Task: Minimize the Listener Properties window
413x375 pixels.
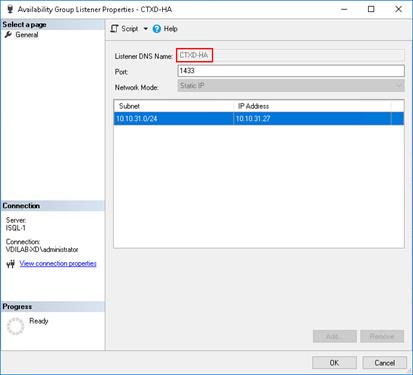Action: [x=344, y=9]
